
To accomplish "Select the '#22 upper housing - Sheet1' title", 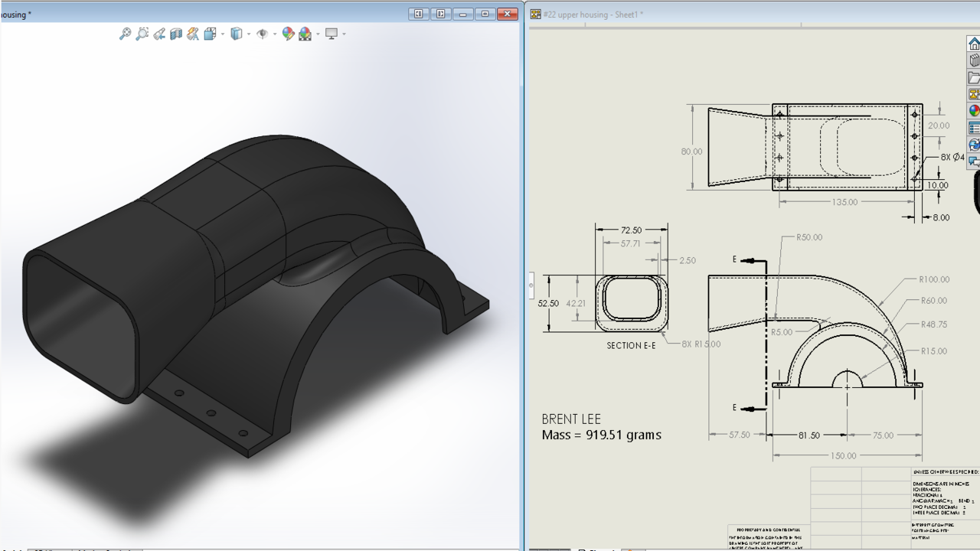I will (x=593, y=15).
